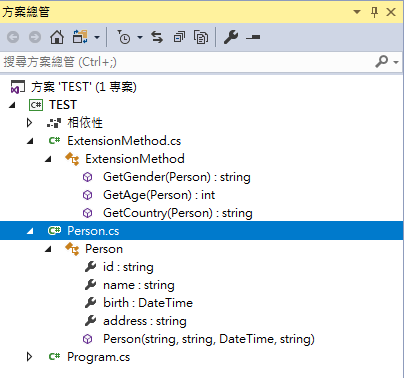This screenshot has width=404, height=378.
Task: Click the method cube icon of GetAge
Action: [87, 195]
